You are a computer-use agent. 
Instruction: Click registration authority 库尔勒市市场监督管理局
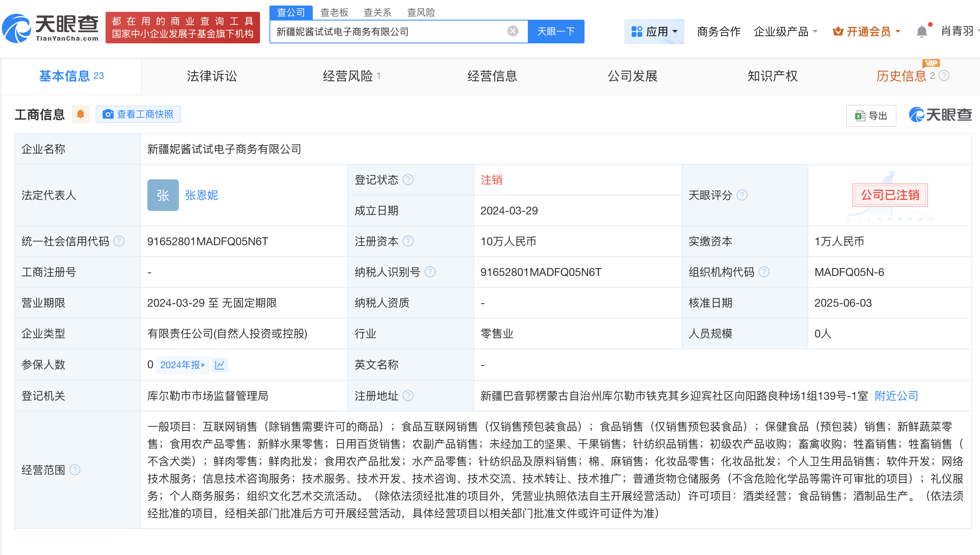coord(208,396)
